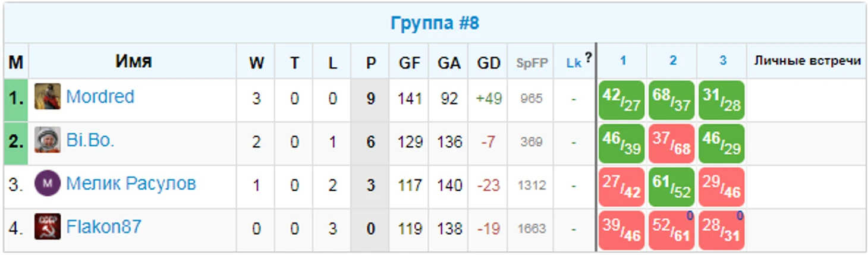
Task: Click Flakon87's red USSR avatar
Action: (48, 227)
